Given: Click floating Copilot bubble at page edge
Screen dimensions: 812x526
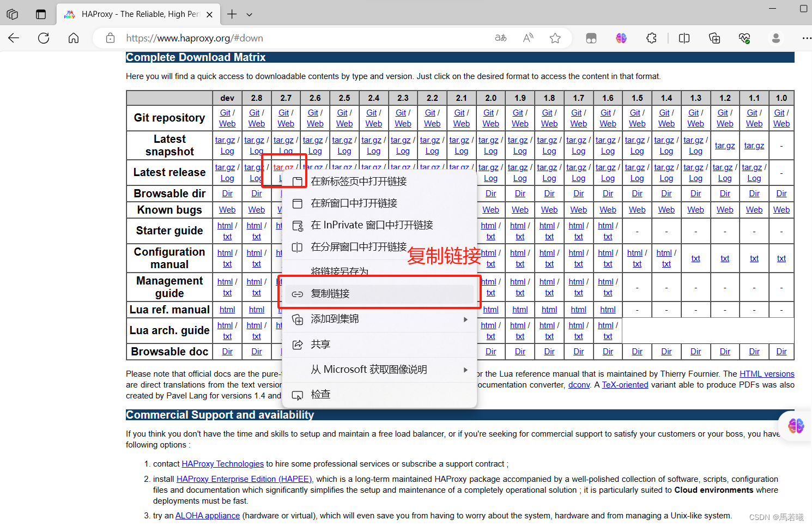Looking at the screenshot, I should tap(796, 426).
